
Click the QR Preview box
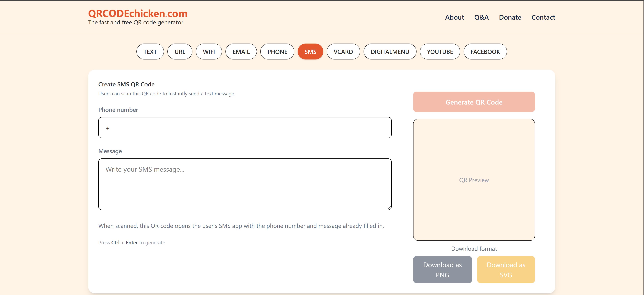click(x=474, y=180)
